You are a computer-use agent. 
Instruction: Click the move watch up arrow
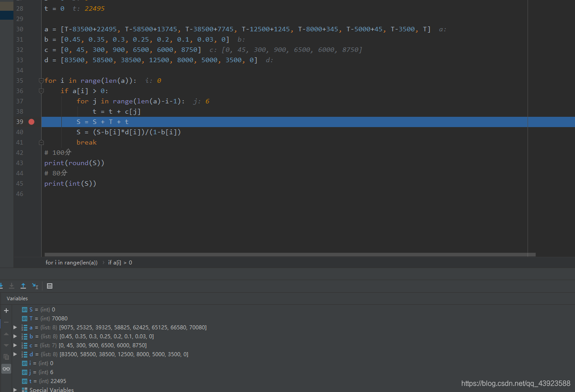tap(6, 334)
